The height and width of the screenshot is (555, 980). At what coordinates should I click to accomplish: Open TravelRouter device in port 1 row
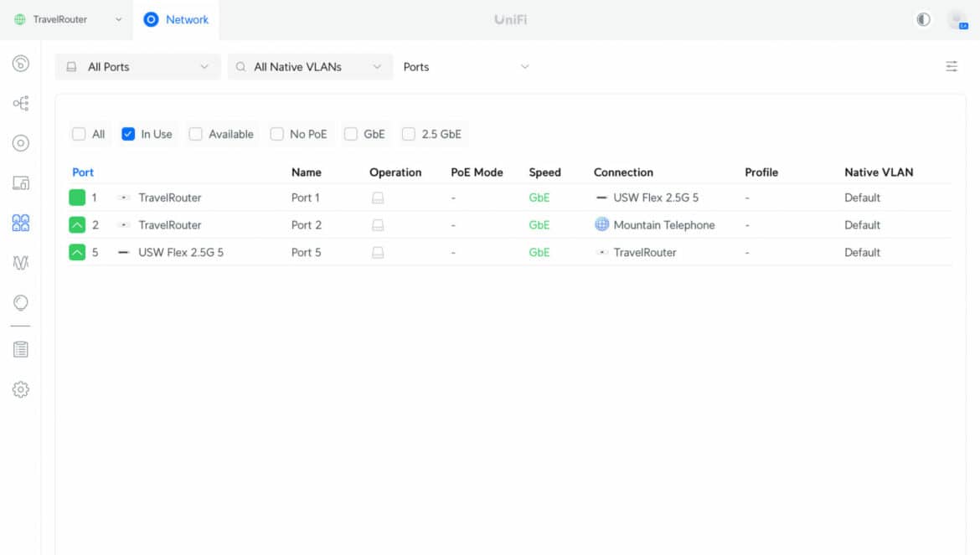pyautogui.click(x=170, y=198)
